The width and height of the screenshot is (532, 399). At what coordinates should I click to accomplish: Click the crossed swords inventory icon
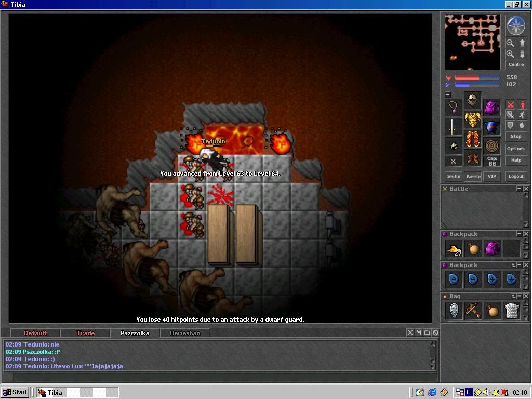(x=453, y=162)
